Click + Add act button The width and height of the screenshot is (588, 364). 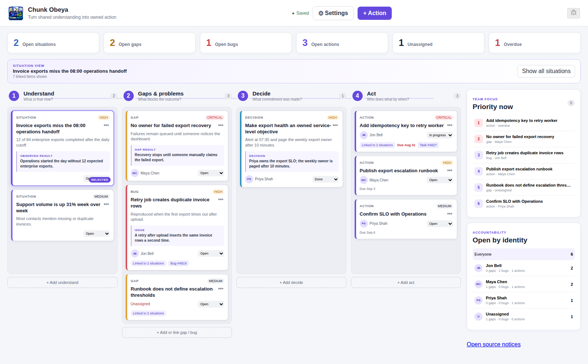point(406,282)
